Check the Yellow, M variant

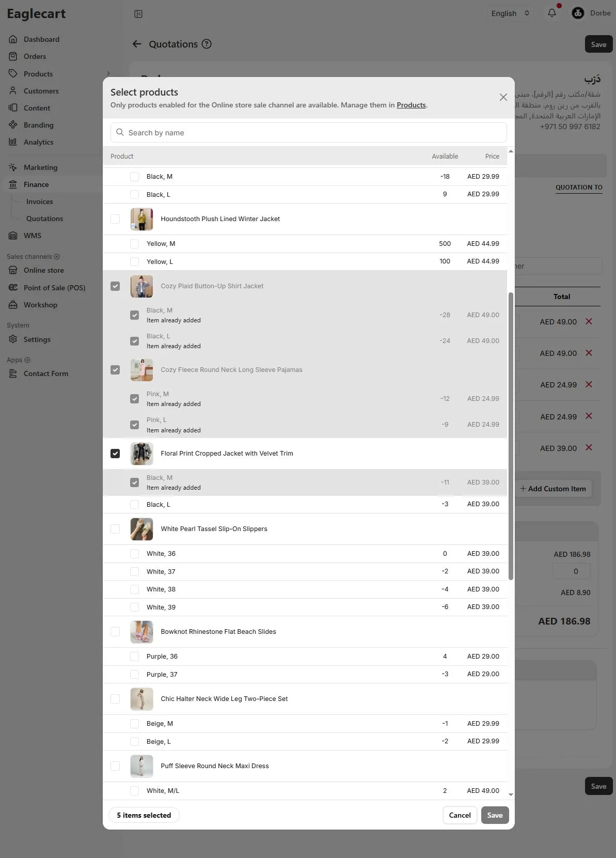click(x=134, y=244)
